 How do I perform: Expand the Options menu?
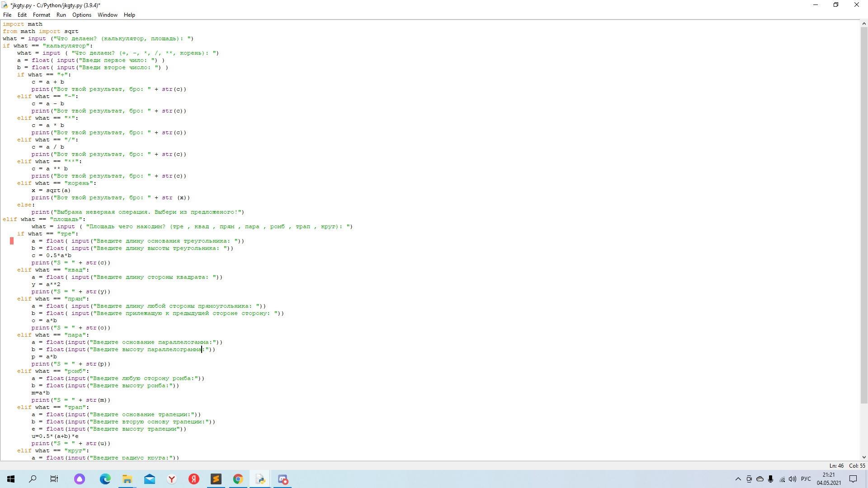coord(81,15)
